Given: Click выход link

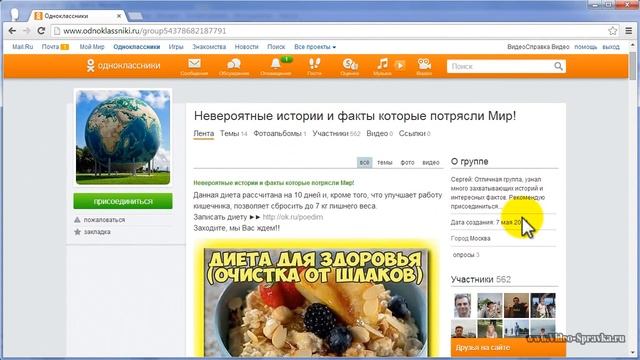Looking at the screenshot, I should pos(611,47).
